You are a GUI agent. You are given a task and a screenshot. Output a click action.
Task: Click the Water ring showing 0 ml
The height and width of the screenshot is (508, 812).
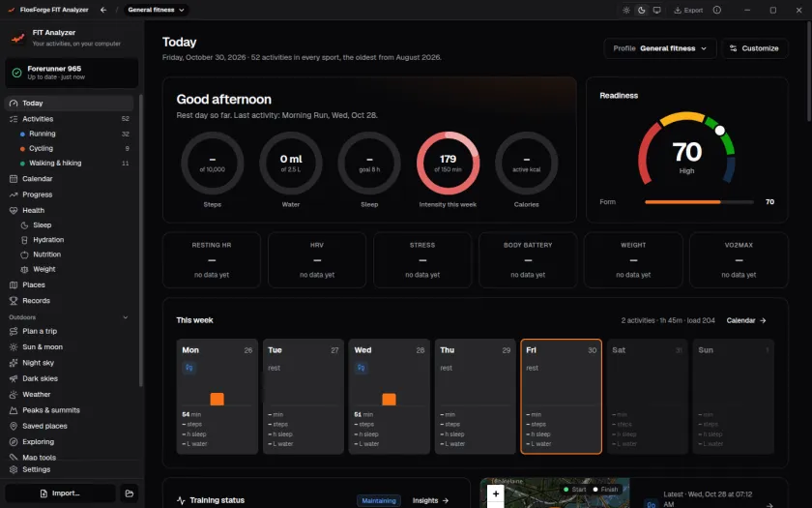tap(291, 163)
